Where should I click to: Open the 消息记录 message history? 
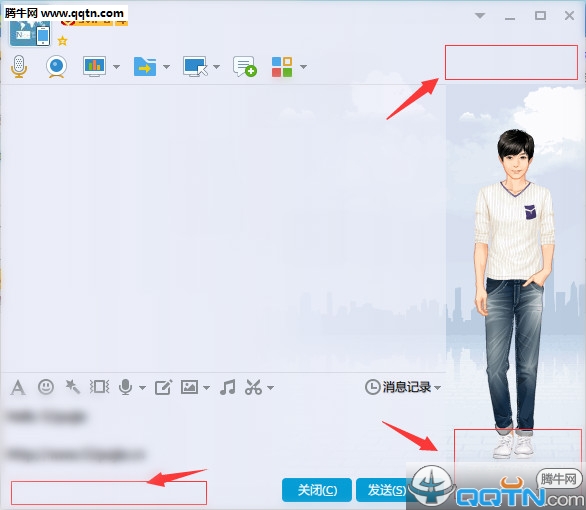point(403,387)
